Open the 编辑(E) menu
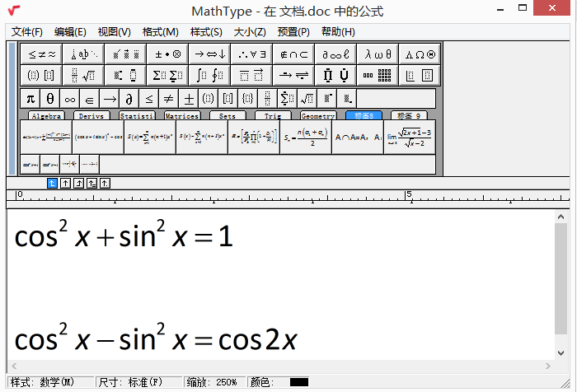 pyautogui.click(x=70, y=32)
